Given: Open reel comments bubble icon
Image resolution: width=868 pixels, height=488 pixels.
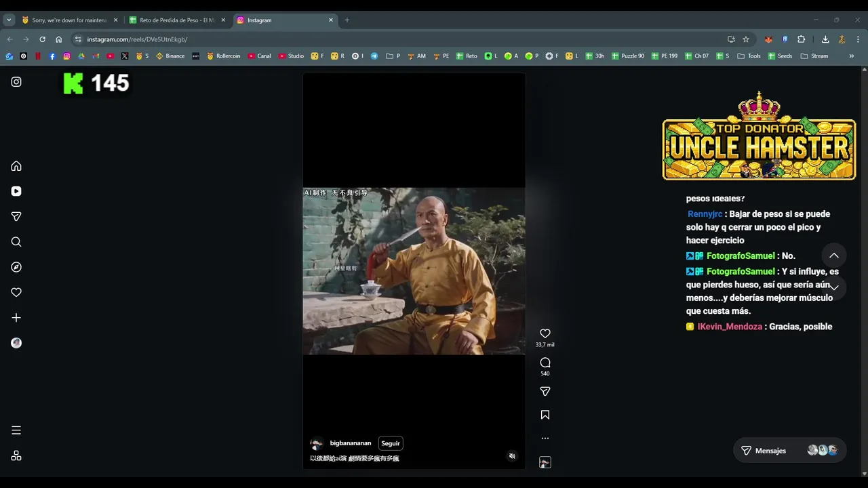Looking at the screenshot, I should [x=545, y=363].
